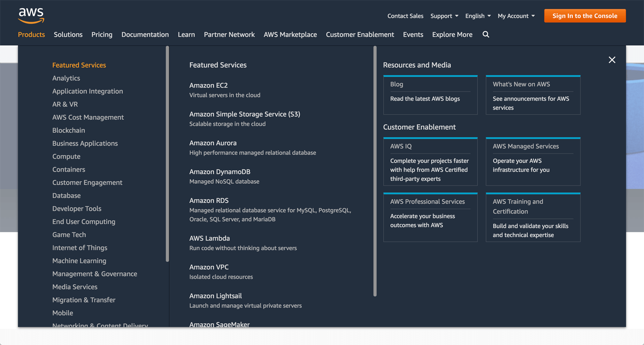This screenshot has width=644, height=345.
Task: Select Customer Engagement category
Action: point(87,183)
